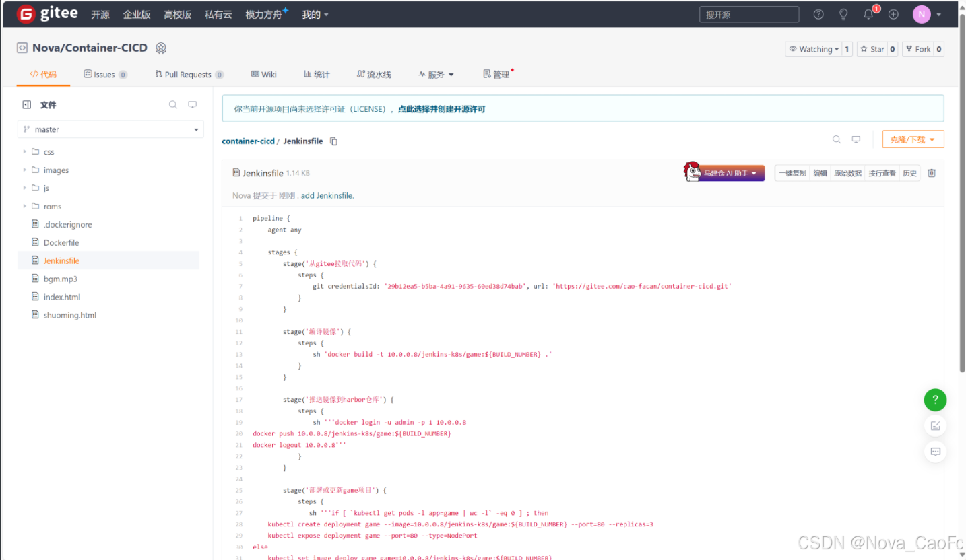The width and height of the screenshot is (966, 560).
Task: Click floating chat message icon
Action: pyautogui.click(x=935, y=452)
